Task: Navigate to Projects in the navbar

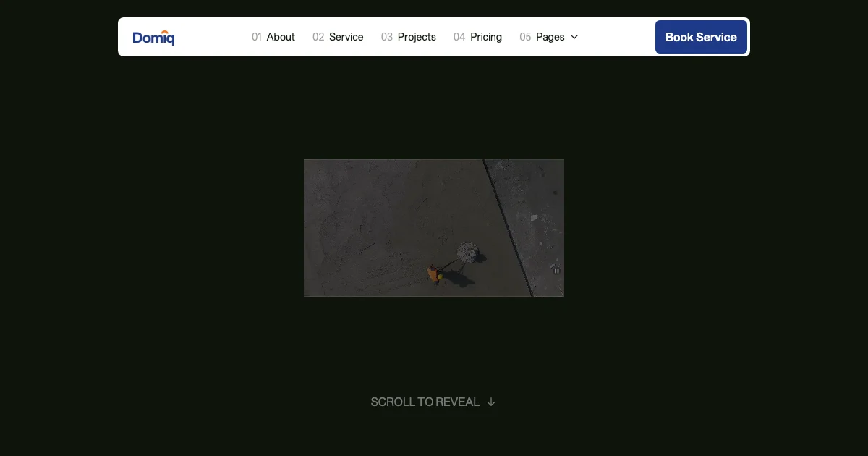Action: click(x=409, y=37)
